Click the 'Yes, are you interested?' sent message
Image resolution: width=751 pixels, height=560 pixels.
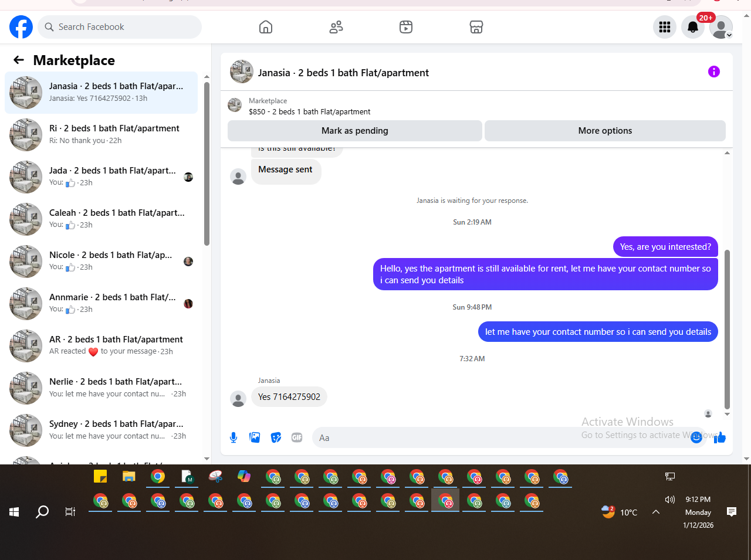[x=665, y=247]
